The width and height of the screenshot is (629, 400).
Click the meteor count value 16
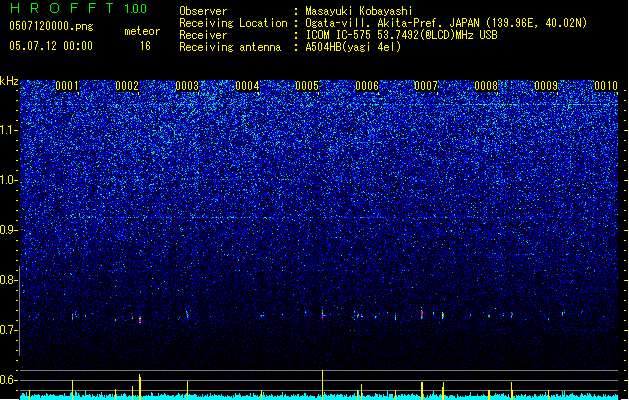[x=145, y=46]
